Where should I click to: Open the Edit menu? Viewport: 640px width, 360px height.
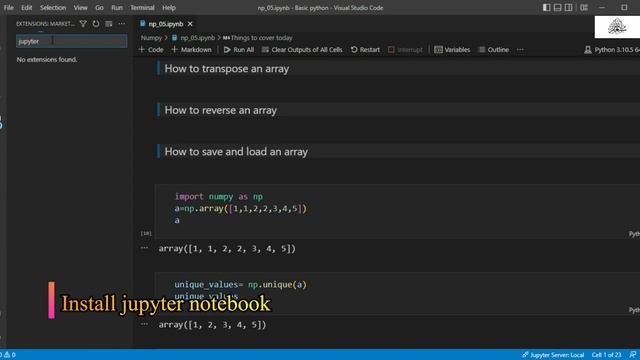click(x=27, y=8)
